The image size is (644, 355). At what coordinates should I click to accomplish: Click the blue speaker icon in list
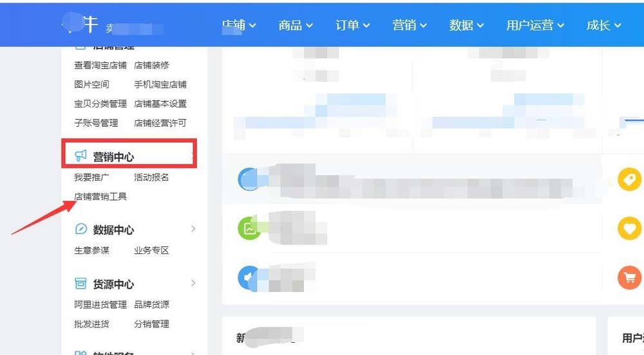pyautogui.click(x=248, y=278)
